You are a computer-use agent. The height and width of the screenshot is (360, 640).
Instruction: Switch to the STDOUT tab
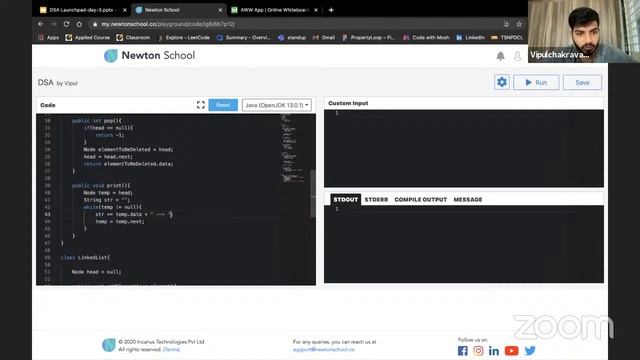coord(345,200)
